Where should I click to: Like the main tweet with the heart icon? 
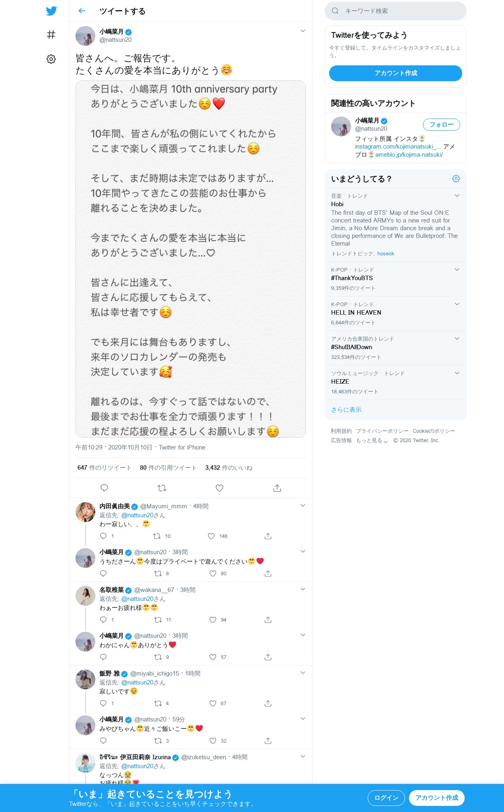point(220,488)
